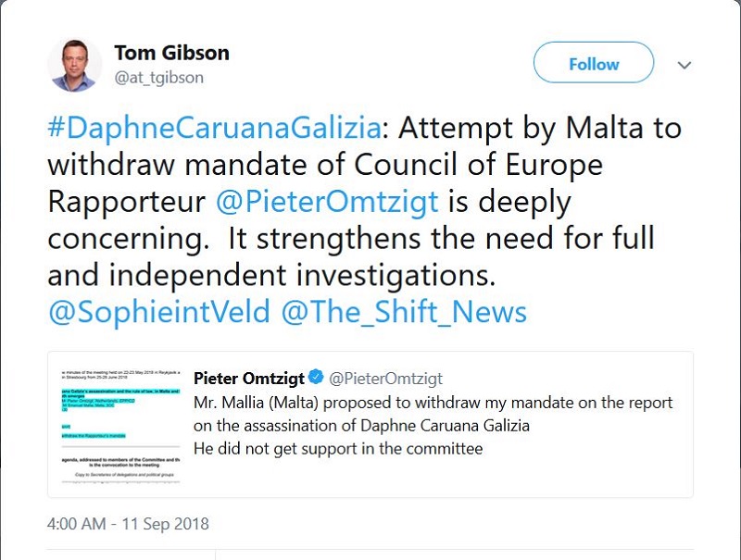Open the @The_Shift_News mention
Screen dimensions: 741x560
point(405,312)
